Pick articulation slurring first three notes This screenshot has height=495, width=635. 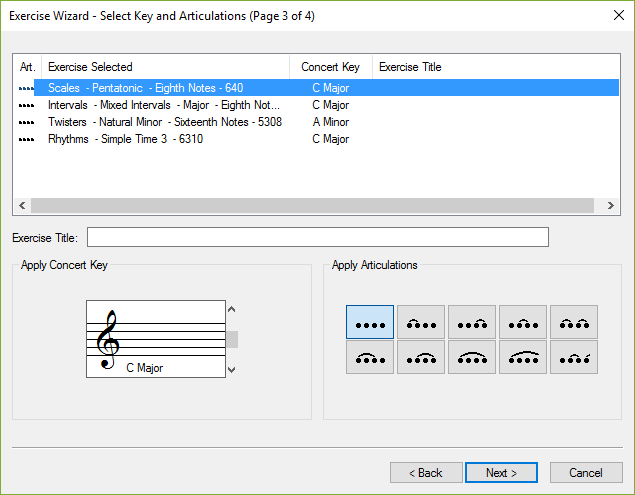(x=370, y=357)
